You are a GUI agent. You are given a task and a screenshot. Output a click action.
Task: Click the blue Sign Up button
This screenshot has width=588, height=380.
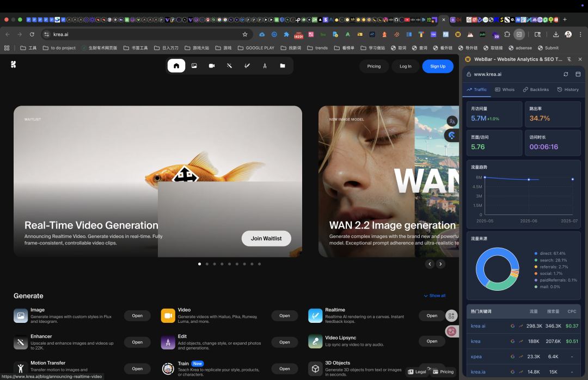click(x=438, y=66)
